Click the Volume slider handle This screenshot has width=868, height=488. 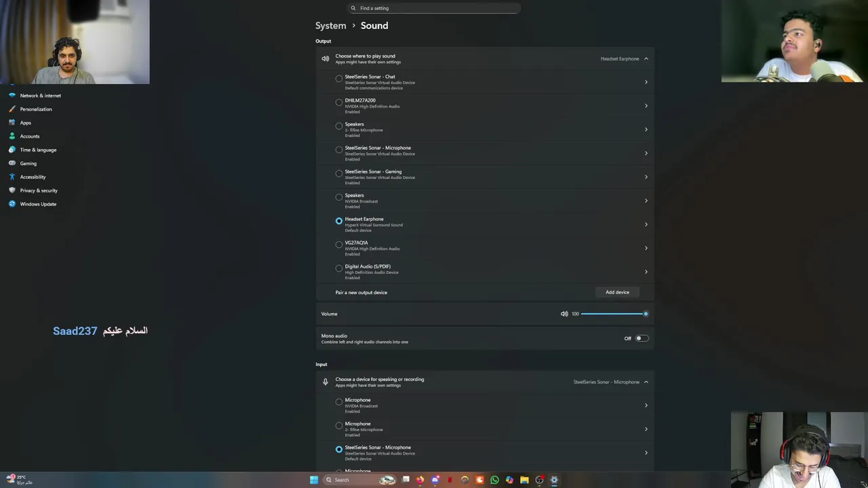pos(646,314)
